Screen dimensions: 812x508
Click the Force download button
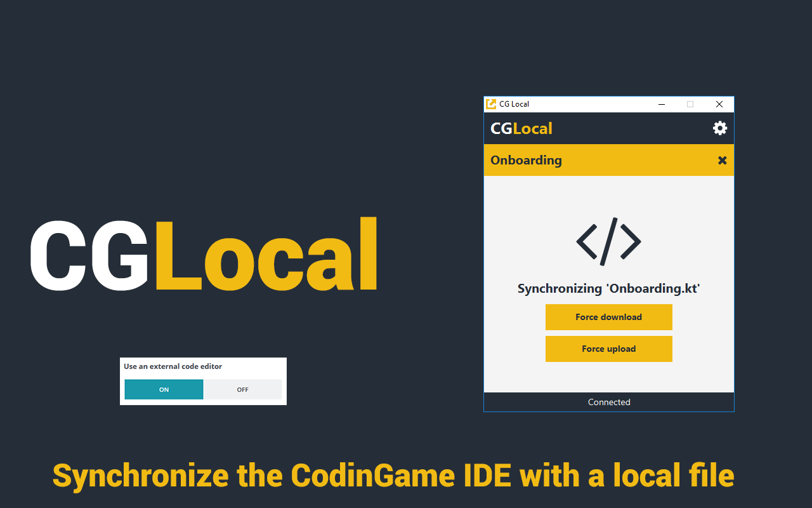click(x=608, y=317)
